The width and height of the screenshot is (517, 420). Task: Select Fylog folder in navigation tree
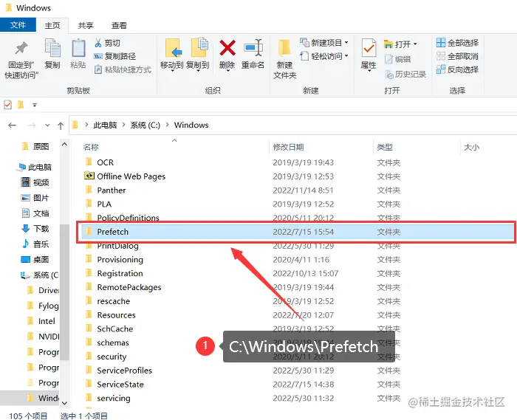[43, 306]
